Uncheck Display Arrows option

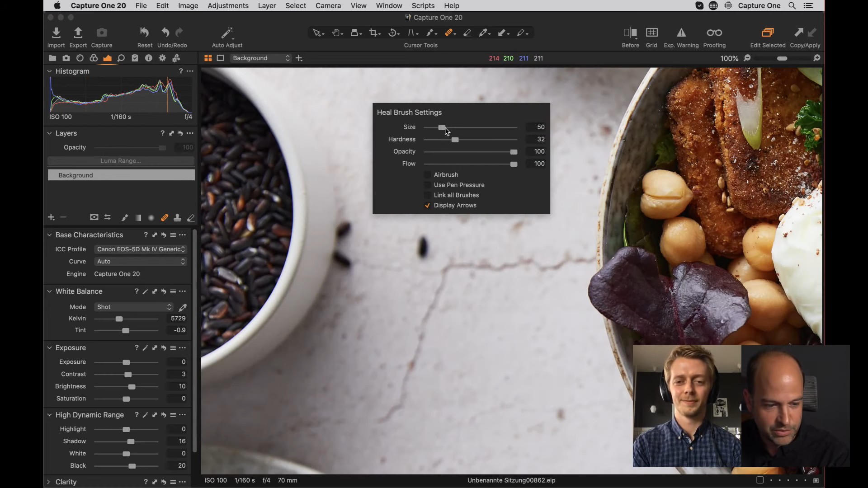coord(427,206)
